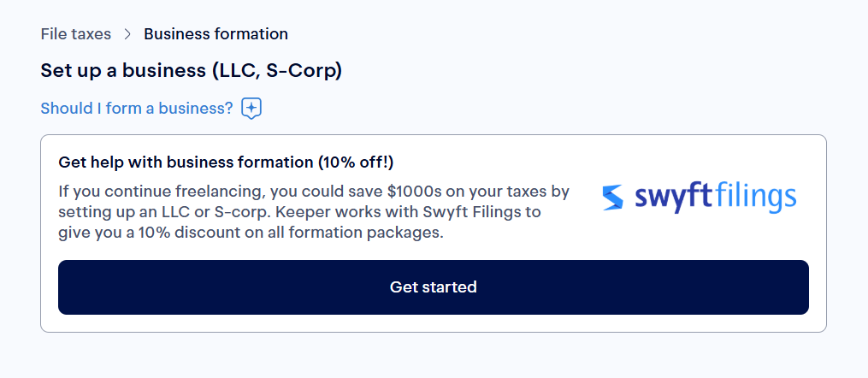Open the sparkle AI assistant icon
The height and width of the screenshot is (378, 868).
(x=251, y=109)
